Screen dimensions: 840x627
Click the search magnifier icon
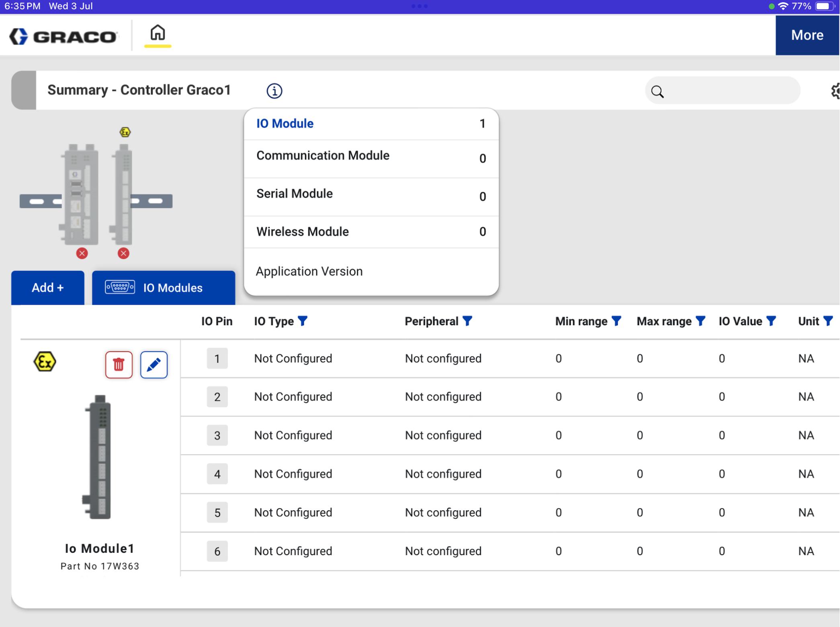coord(658,92)
